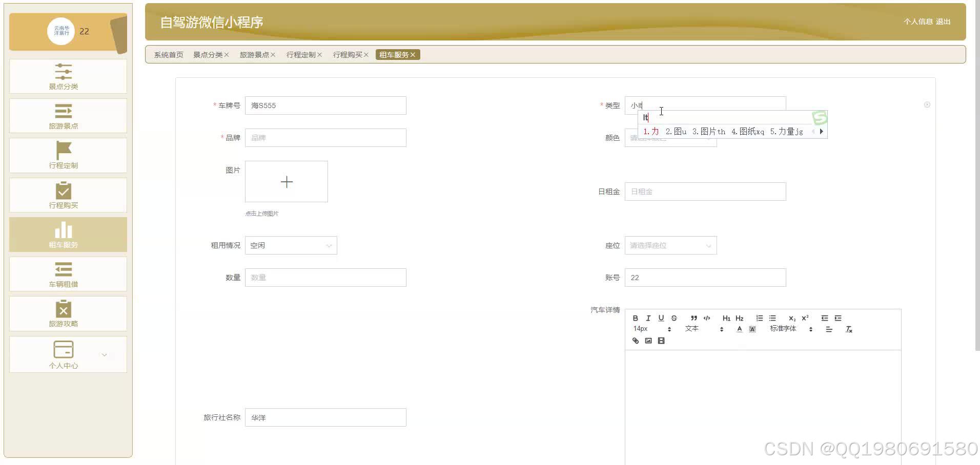Focus the 日租金 input field
This screenshot has height=465, width=980.
coord(705,192)
